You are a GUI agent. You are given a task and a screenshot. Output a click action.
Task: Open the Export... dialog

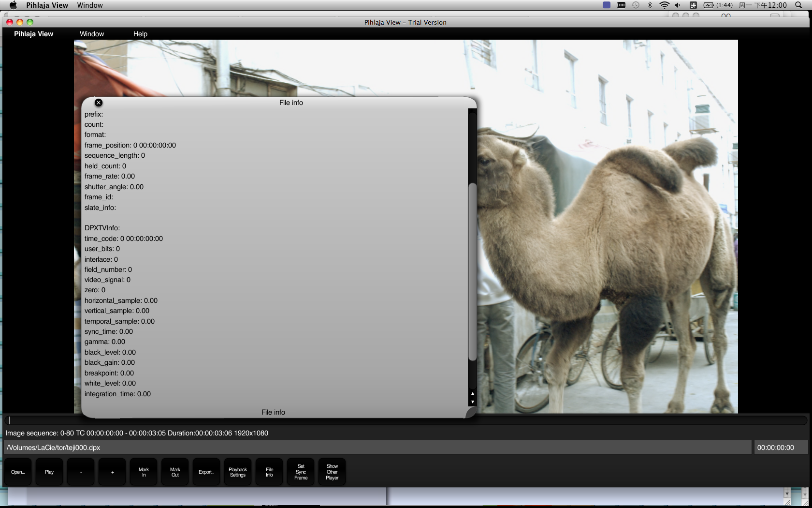click(206, 472)
